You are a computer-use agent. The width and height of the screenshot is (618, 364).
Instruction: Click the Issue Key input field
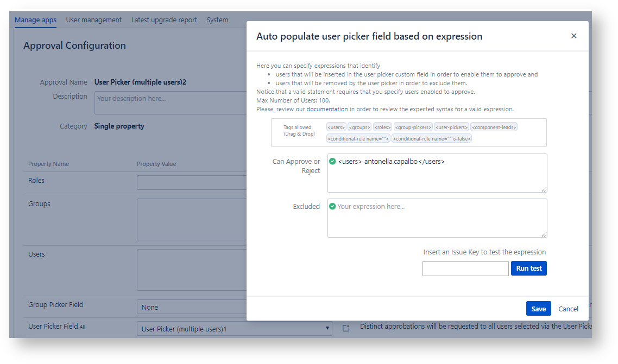pos(465,269)
